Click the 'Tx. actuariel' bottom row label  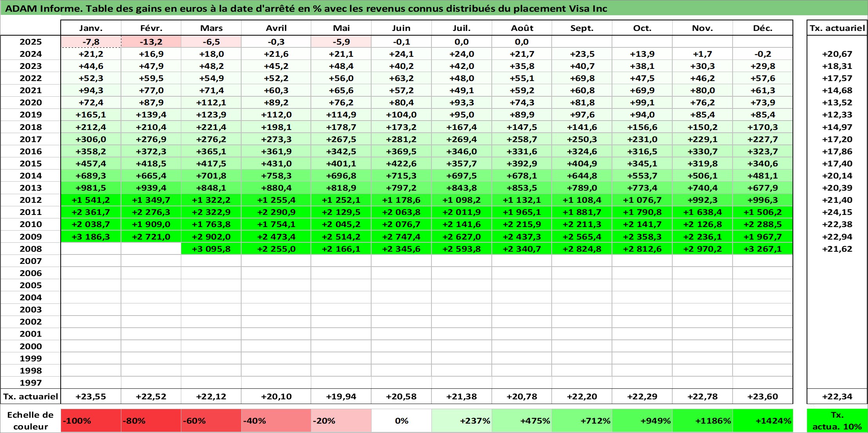[x=31, y=397]
